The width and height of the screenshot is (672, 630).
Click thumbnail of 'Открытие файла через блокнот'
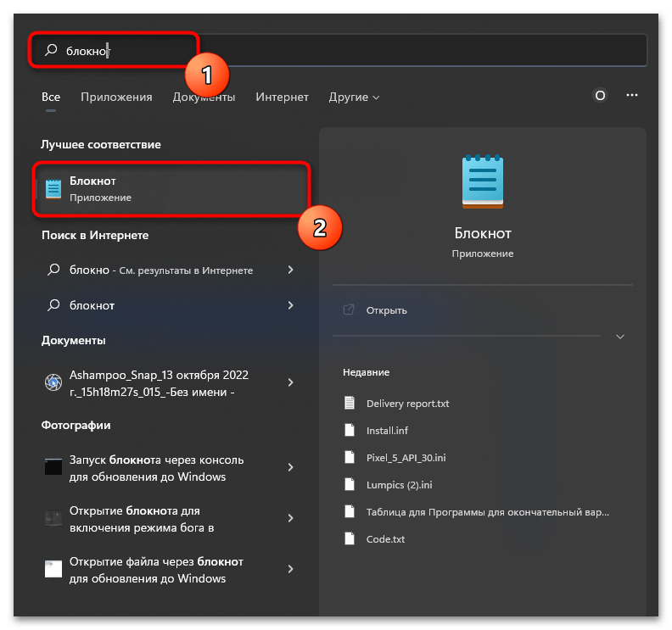pos(53,569)
